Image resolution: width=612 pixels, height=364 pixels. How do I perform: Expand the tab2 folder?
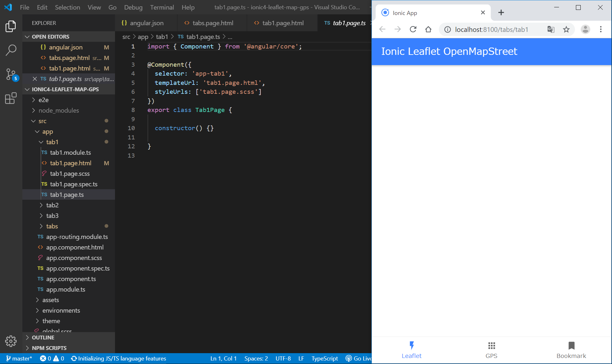point(52,205)
